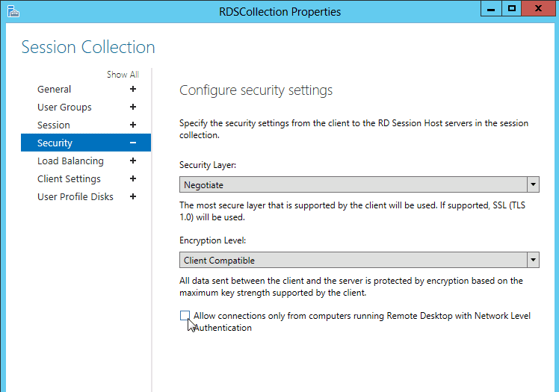559x392 pixels.
Task: Expand the User Profile Disks plus icon
Action: [x=133, y=196]
